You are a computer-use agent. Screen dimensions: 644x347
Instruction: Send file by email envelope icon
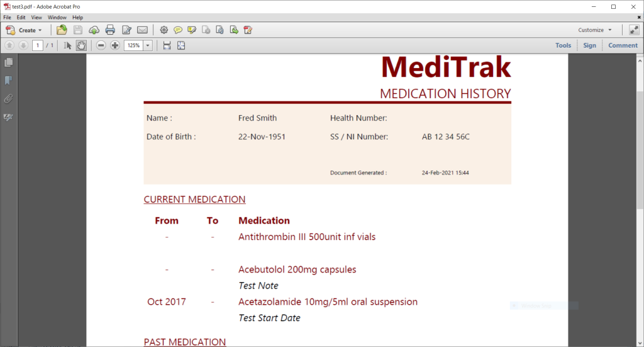point(143,30)
